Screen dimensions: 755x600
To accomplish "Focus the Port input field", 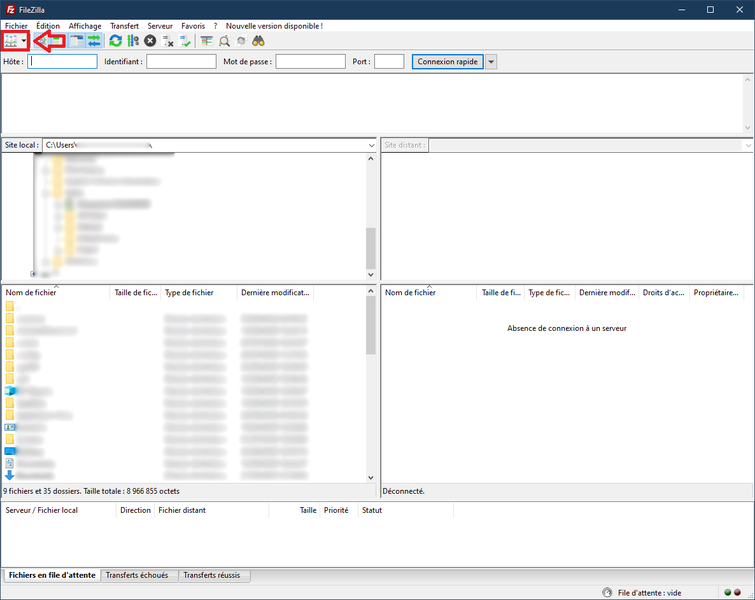I will click(x=389, y=62).
